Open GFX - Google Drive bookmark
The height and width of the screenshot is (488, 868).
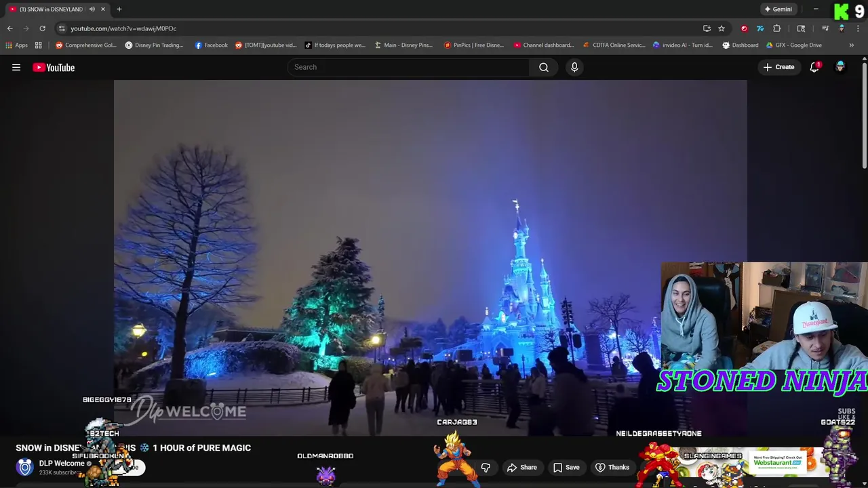pos(794,45)
